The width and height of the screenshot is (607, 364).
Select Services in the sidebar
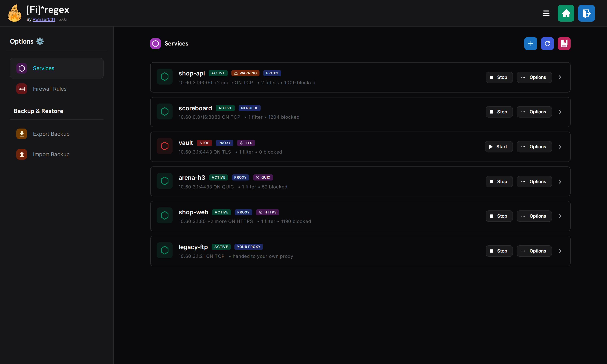57,68
